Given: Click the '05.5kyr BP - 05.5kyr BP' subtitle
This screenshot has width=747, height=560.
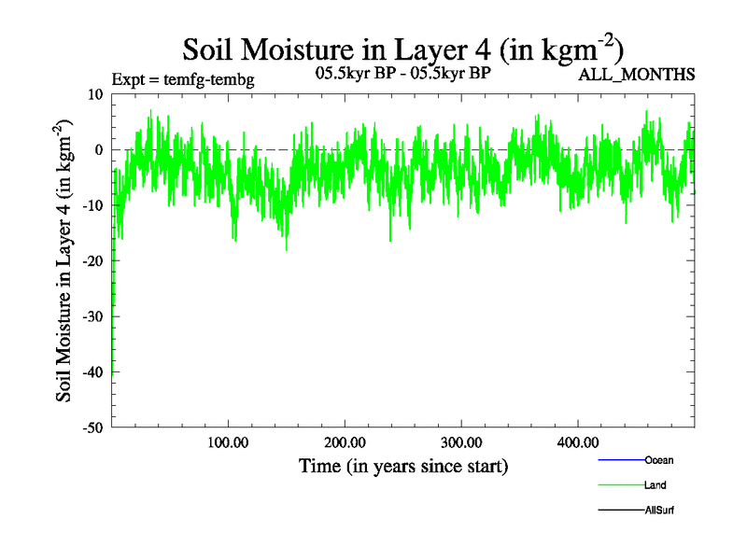Looking at the screenshot, I should coord(403,73).
